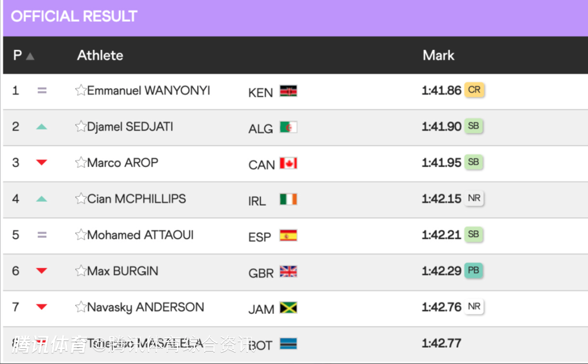Screen dimensions: 588x364
Task: Click the star beside Navasky ANDERSON
Action: [81, 307]
